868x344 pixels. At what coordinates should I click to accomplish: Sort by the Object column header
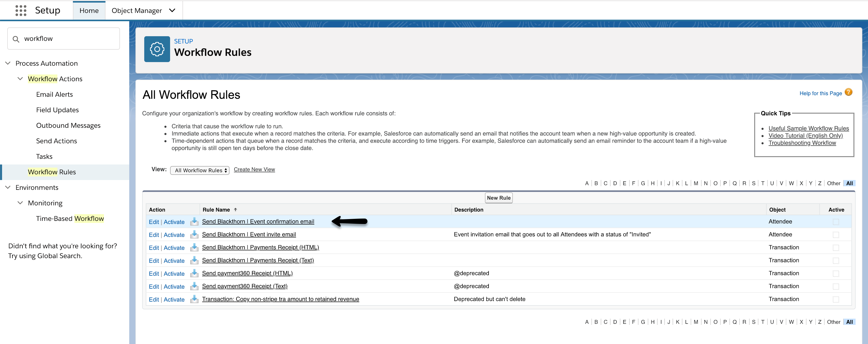[777, 210]
